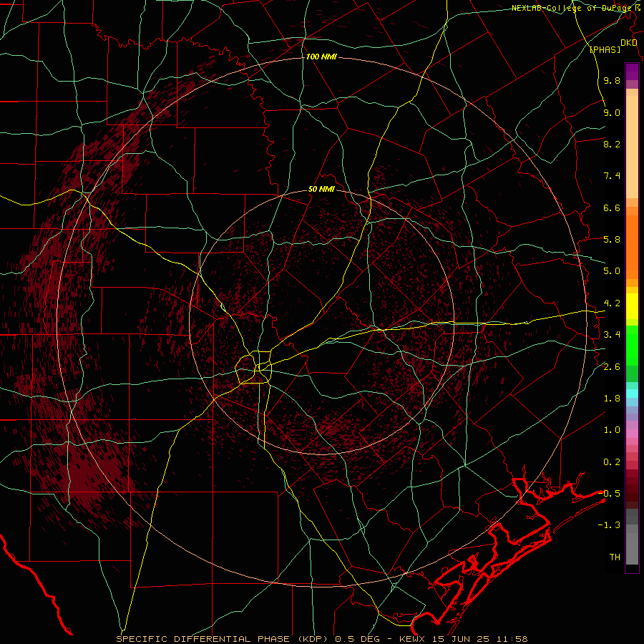Pick the yellow segment of the color bar

pyautogui.click(x=632, y=306)
